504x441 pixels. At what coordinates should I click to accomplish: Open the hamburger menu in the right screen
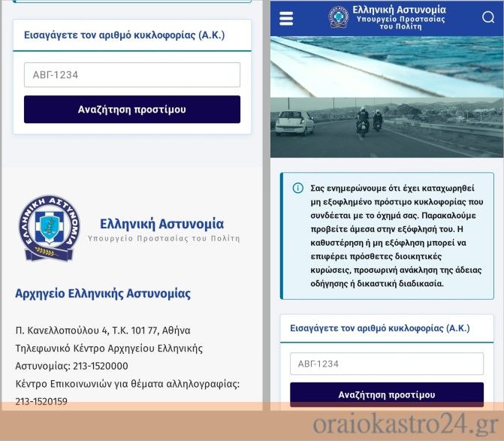tap(286, 18)
